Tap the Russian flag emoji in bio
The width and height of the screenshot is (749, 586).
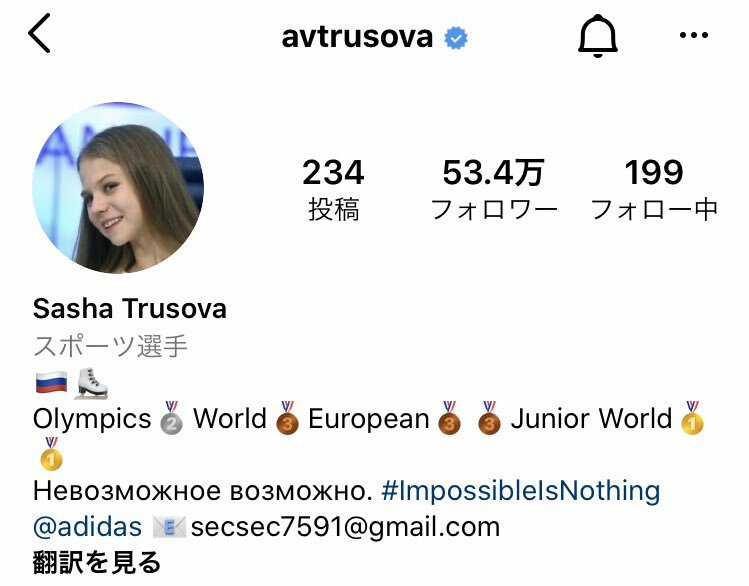51,382
